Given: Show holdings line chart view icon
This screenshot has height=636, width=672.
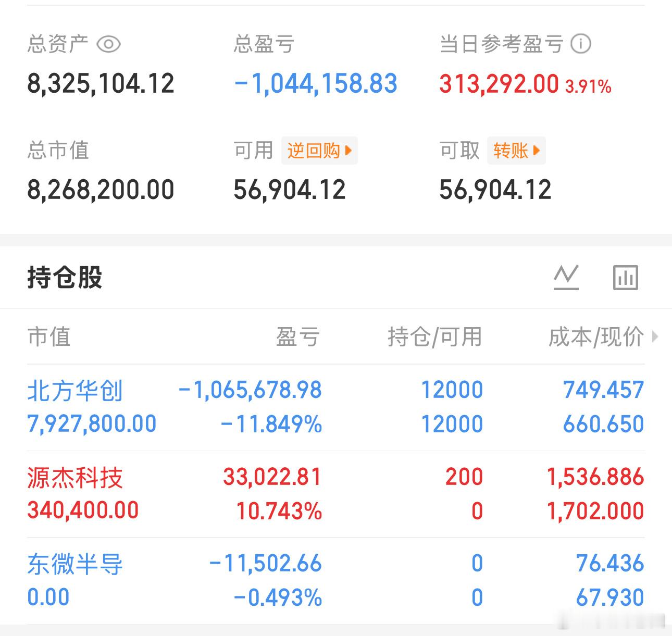Looking at the screenshot, I should pos(566,277).
